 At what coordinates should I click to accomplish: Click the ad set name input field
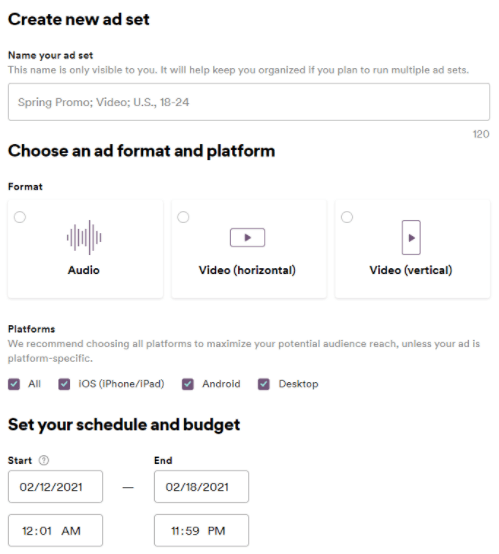[x=249, y=102]
